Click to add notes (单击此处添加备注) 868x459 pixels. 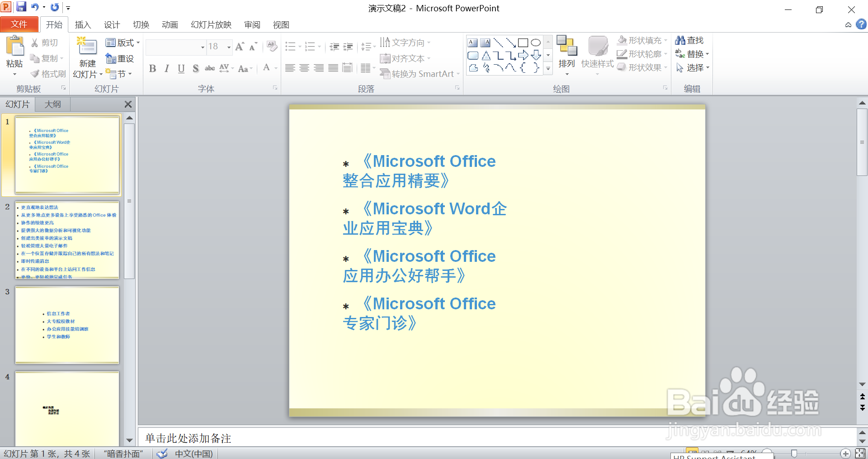pyautogui.click(x=188, y=438)
